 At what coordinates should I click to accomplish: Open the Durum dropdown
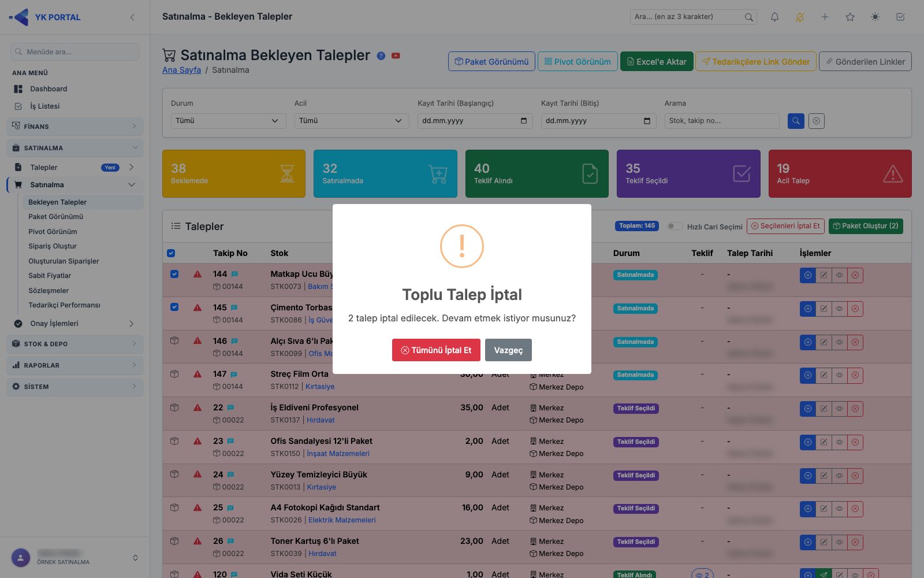228,121
